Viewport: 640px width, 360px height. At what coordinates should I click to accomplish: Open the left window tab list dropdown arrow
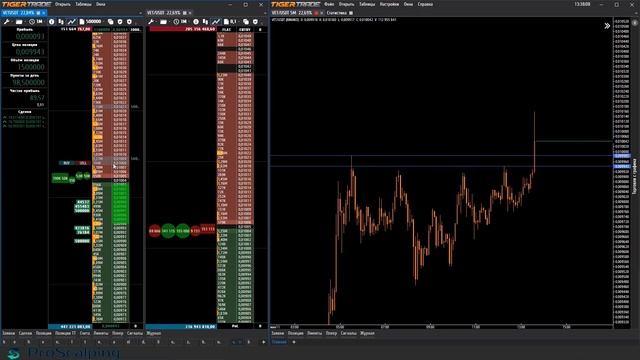(140, 13)
